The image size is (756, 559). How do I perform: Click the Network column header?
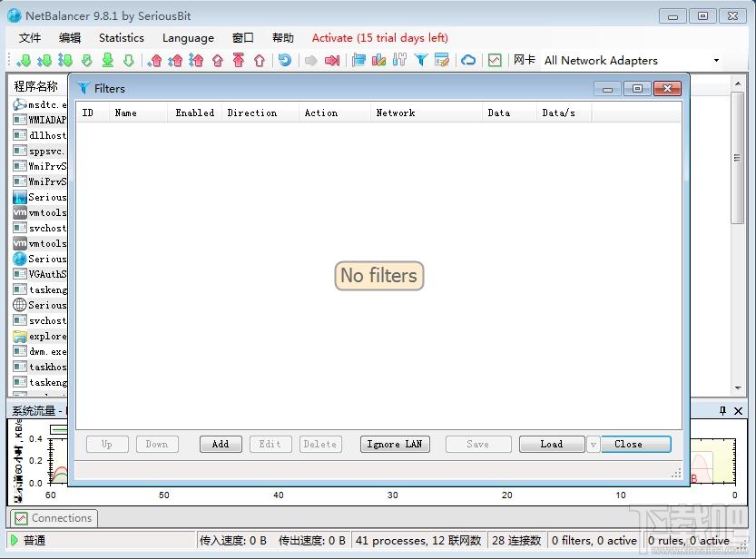click(427, 113)
